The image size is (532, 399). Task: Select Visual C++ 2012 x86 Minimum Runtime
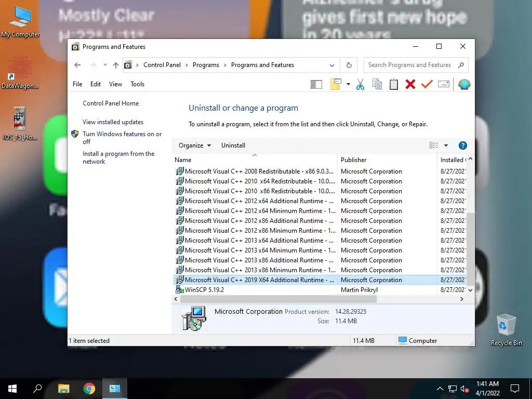(320, 230)
